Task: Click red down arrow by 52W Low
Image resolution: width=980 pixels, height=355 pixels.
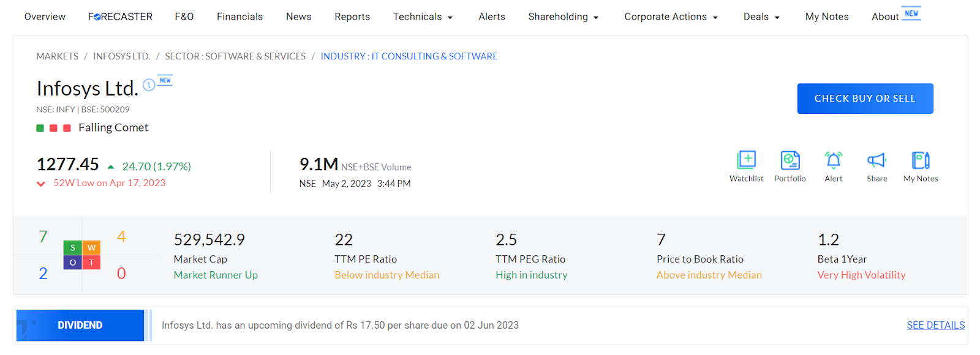Action: [x=41, y=184]
